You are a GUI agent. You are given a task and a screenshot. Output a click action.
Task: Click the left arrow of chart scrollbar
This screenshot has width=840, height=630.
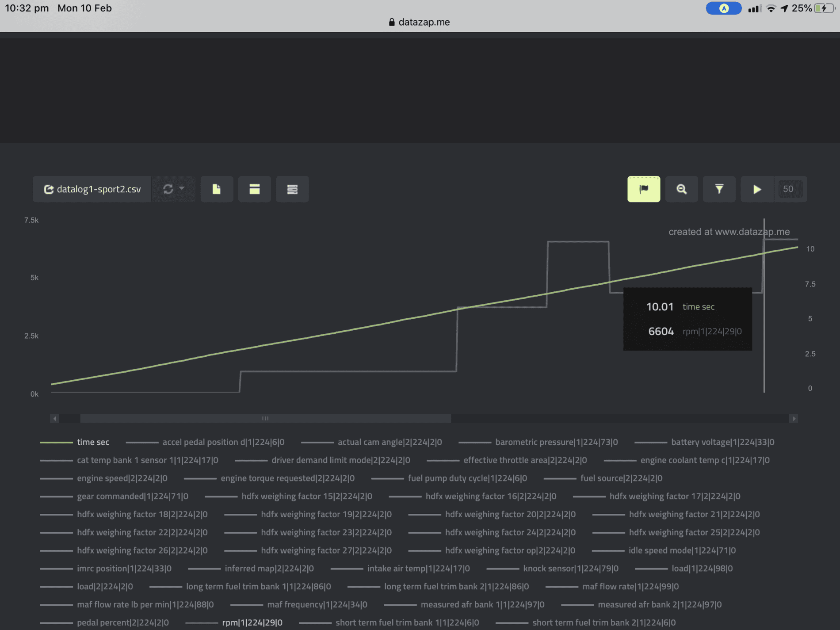54,418
